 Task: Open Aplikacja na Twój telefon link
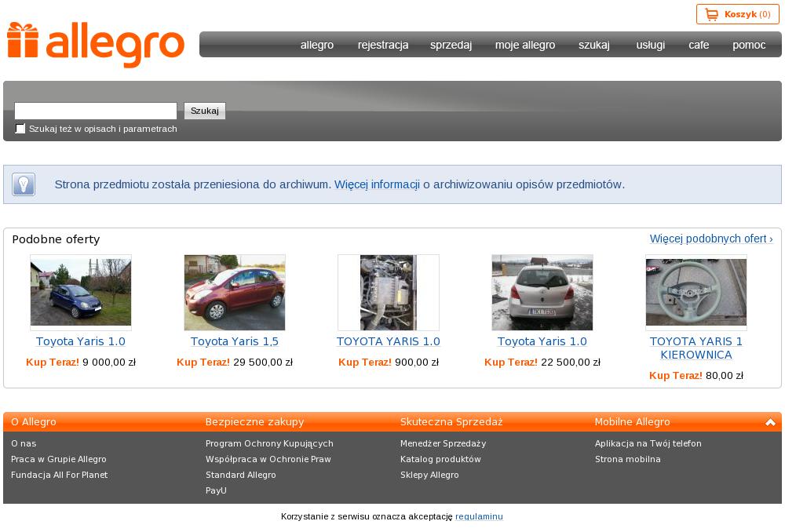pos(648,443)
